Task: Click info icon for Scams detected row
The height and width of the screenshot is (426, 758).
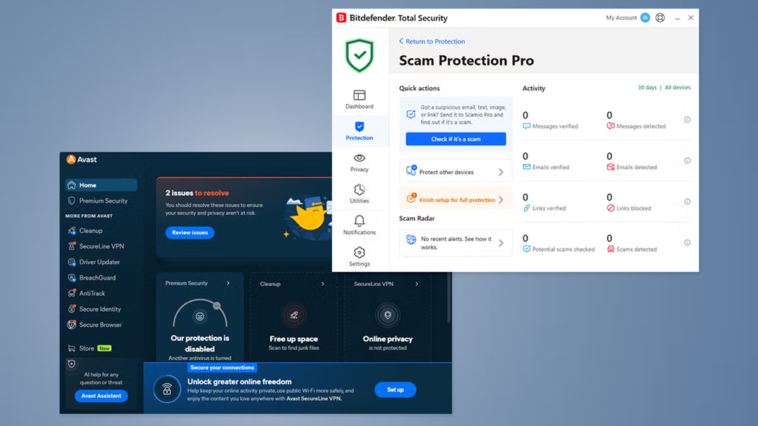Action: (687, 243)
